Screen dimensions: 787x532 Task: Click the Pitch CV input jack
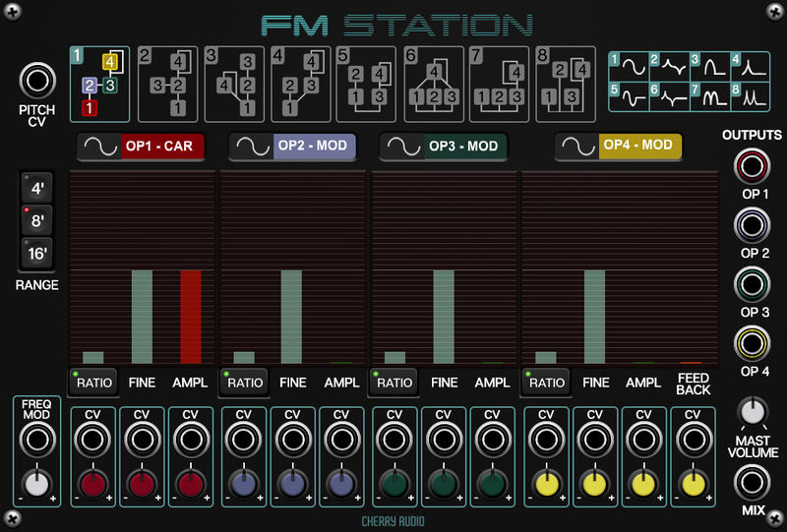coord(37,81)
